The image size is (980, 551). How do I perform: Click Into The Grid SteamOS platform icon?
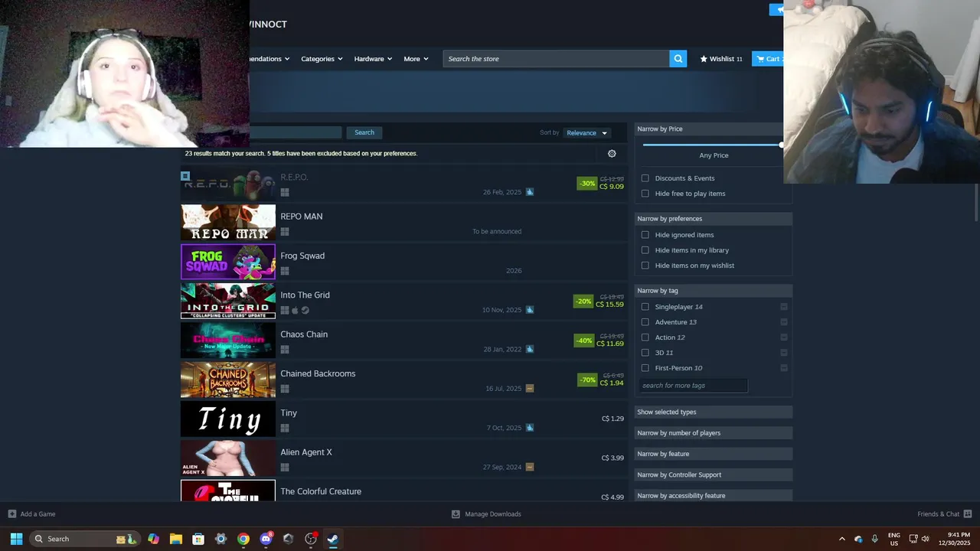[x=305, y=310]
